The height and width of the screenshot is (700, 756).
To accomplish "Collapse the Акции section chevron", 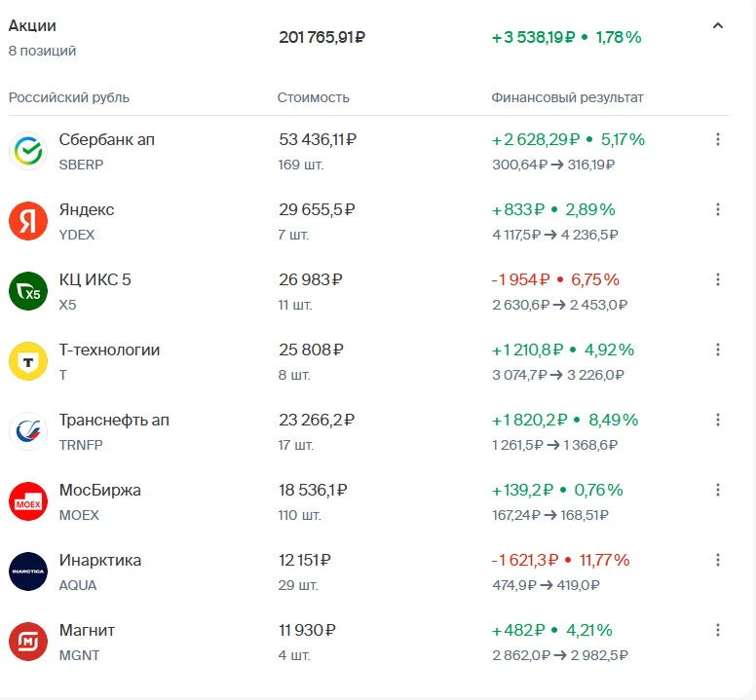I will pyautogui.click(x=717, y=25).
